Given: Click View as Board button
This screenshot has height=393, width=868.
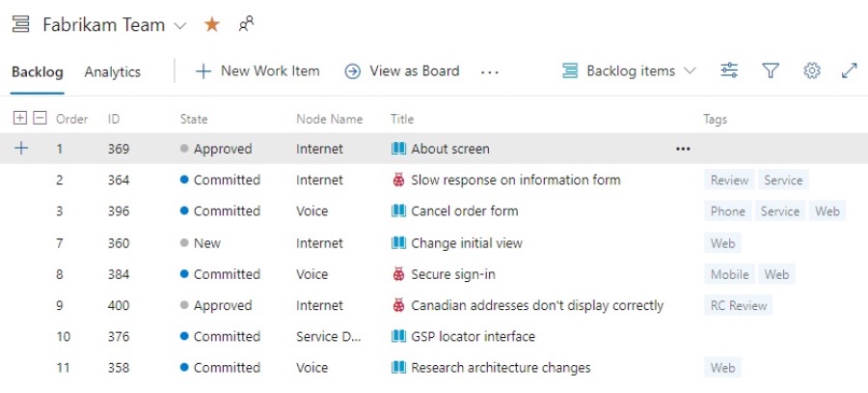Looking at the screenshot, I should pos(402,70).
